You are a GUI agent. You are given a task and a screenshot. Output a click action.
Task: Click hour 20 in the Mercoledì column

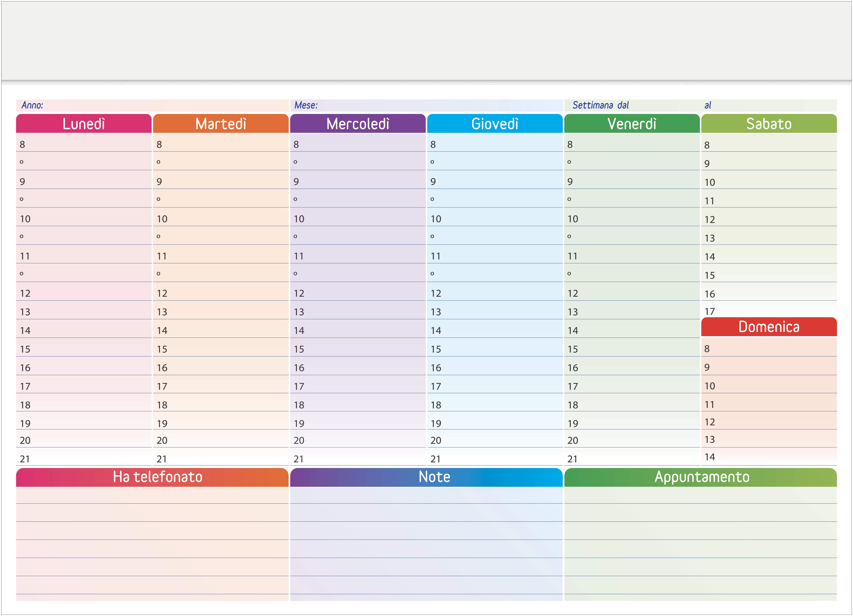point(358,439)
